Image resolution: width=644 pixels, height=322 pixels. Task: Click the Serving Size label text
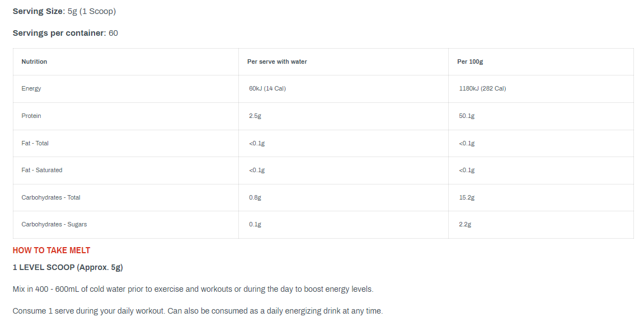coord(39,12)
